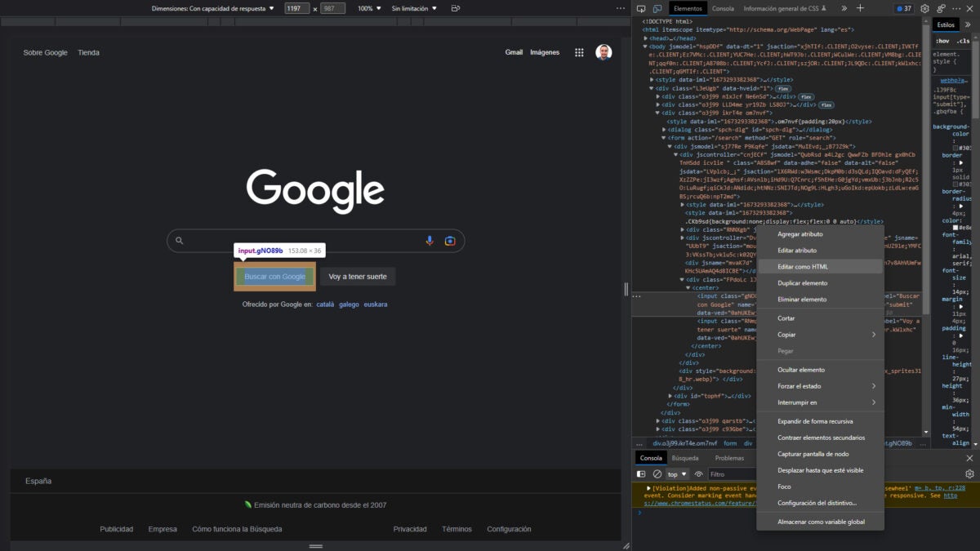Screen dimensions: 980x551
Task: Toggle device emulation mode icon
Action: point(657,8)
